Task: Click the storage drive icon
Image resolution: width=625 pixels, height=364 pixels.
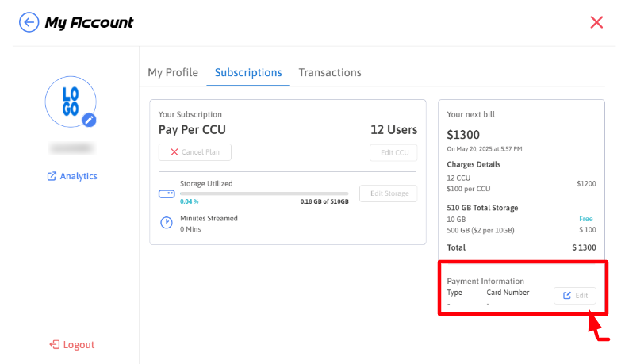Action: [x=167, y=193]
